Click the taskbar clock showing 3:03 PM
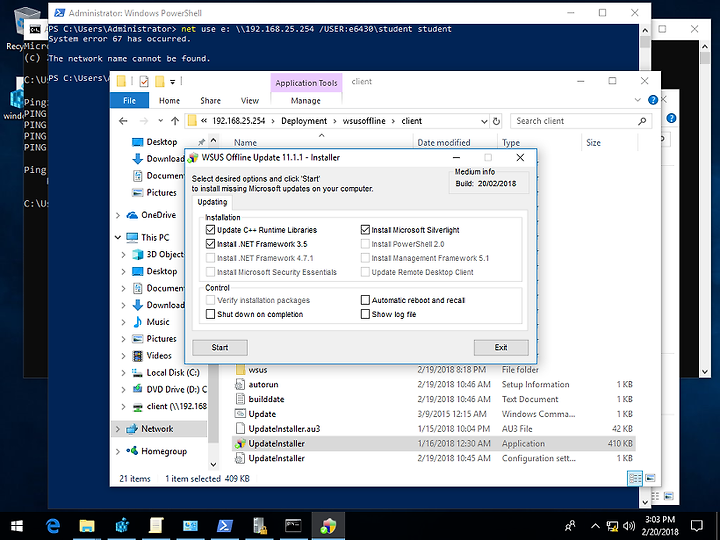This screenshot has height=540, width=720. [x=660, y=526]
